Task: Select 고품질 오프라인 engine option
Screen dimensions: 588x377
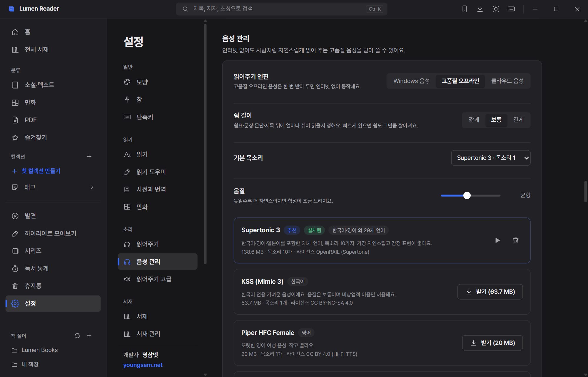Action: pos(460,81)
